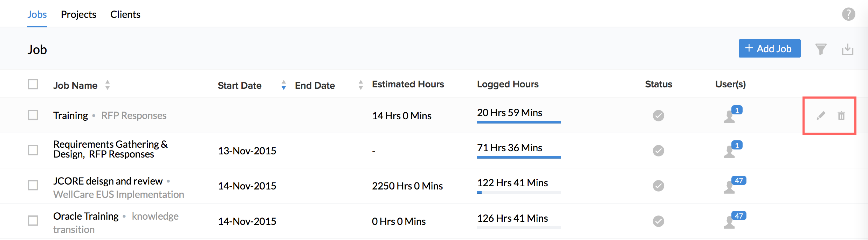This screenshot has width=868, height=240.
Task: Open the 20 Hrs 59 Mins logged hours link
Action: pos(509,113)
